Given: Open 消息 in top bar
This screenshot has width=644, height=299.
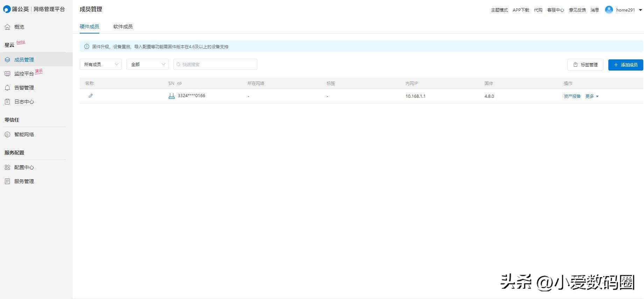Looking at the screenshot, I should click(595, 10).
